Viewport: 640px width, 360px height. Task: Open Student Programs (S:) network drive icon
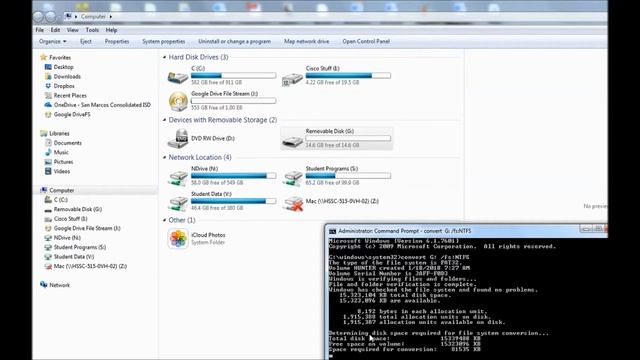pos(292,177)
